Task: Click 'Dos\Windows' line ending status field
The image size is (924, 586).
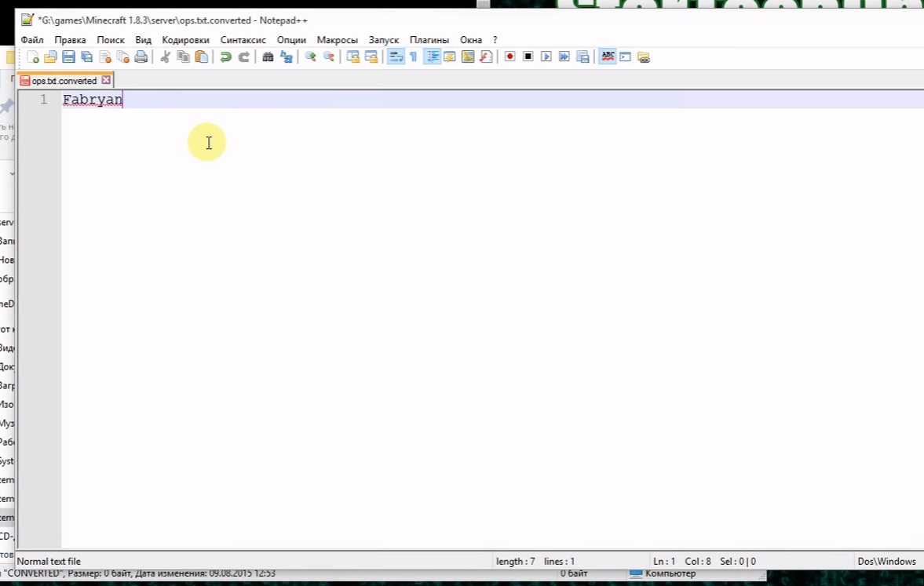Action: 886,561
